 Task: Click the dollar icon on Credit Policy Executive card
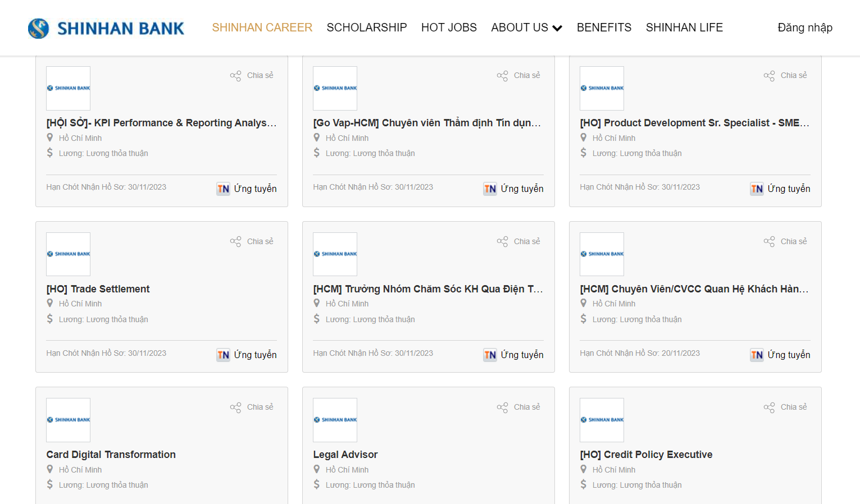[x=584, y=484]
